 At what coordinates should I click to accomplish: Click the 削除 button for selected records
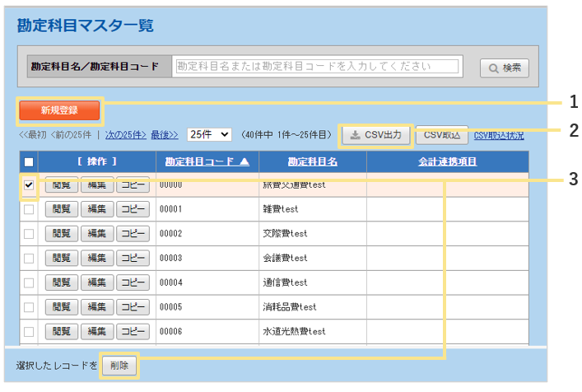tap(119, 365)
